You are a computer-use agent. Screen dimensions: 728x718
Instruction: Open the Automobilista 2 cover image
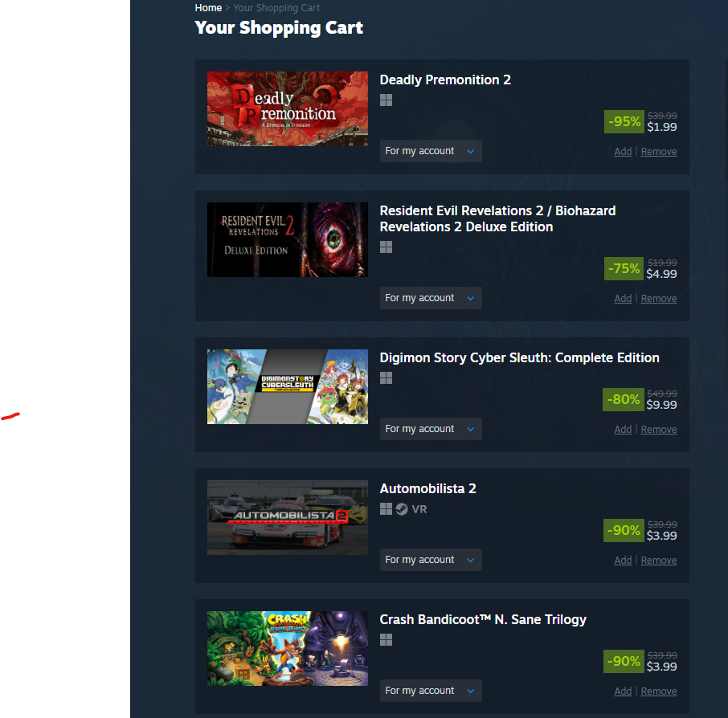coord(288,517)
